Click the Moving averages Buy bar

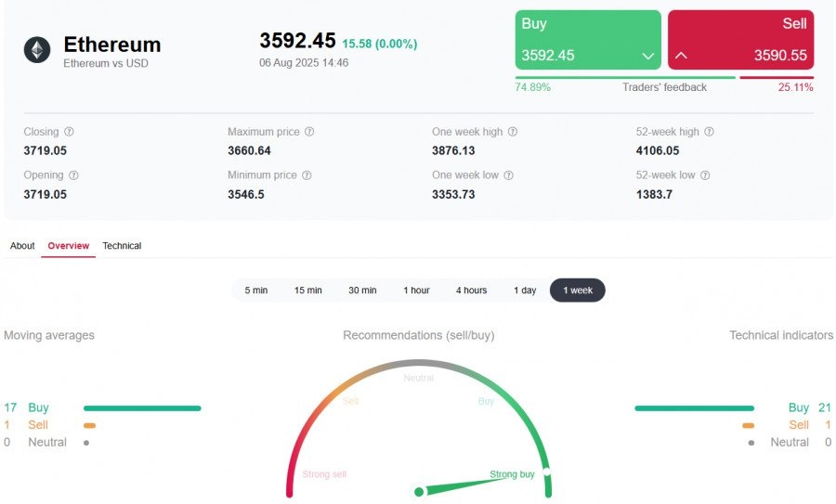click(x=142, y=408)
